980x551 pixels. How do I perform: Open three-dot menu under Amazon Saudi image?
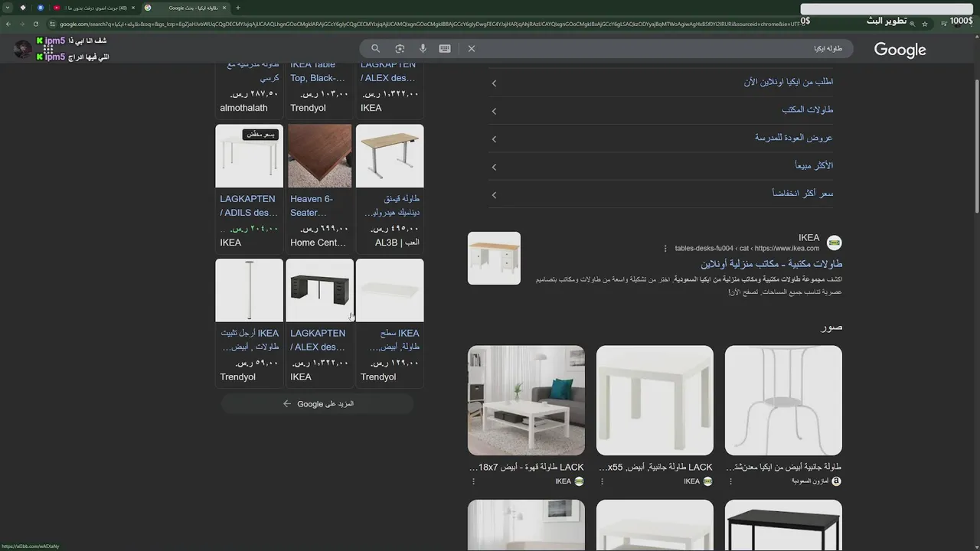point(730,481)
